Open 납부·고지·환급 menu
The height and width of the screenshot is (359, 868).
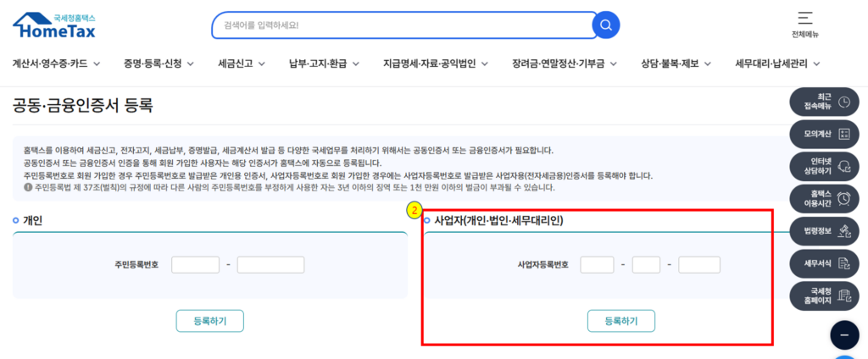click(x=325, y=64)
